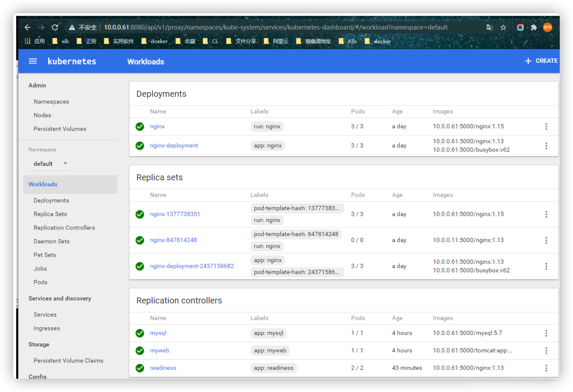Open the namespace default dropdown

click(50, 164)
